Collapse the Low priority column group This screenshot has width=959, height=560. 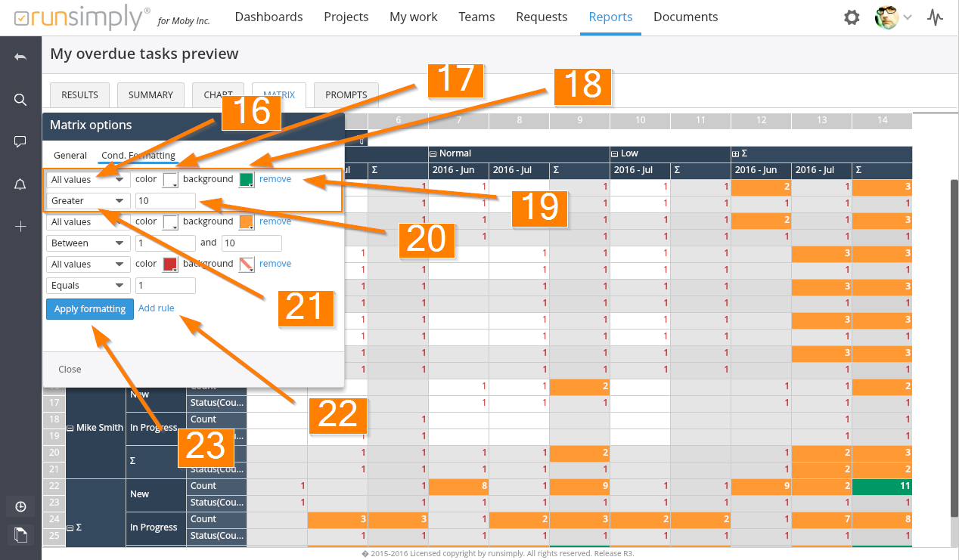[614, 153]
